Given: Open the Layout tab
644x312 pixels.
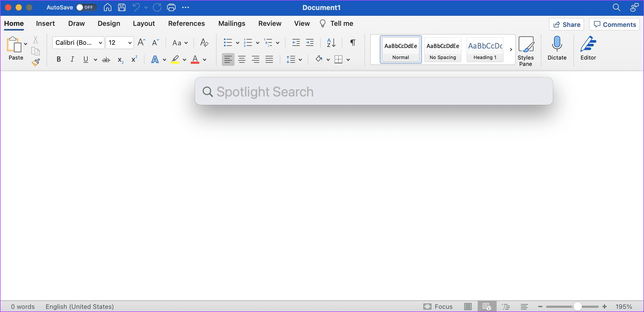Looking at the screenshot, I should pyautogui.click(x=144, y=23).
